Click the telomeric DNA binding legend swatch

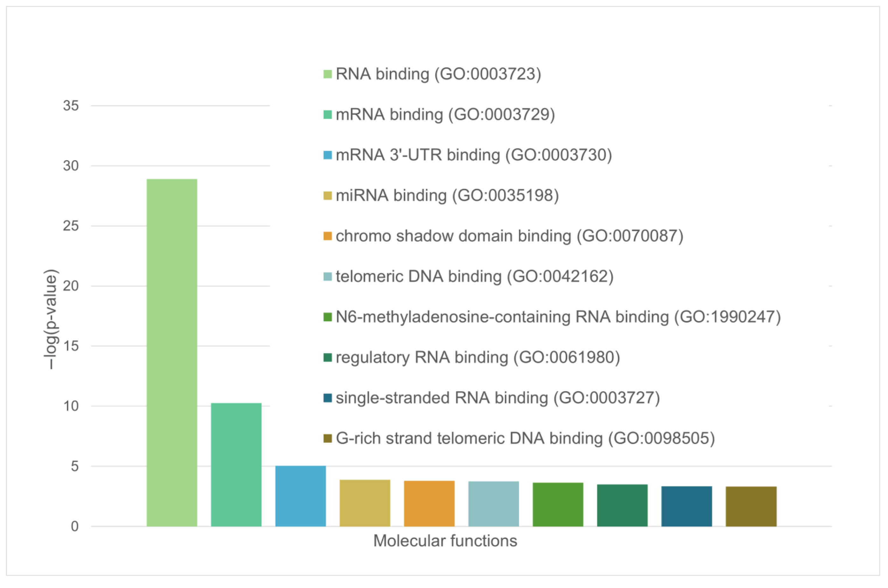(327, 277)
